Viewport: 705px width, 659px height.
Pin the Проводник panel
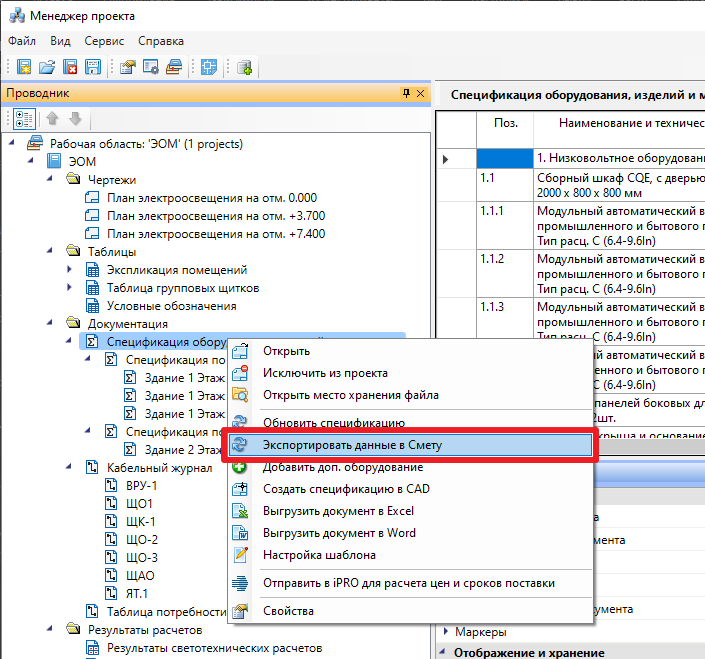(x=406, y=93)
